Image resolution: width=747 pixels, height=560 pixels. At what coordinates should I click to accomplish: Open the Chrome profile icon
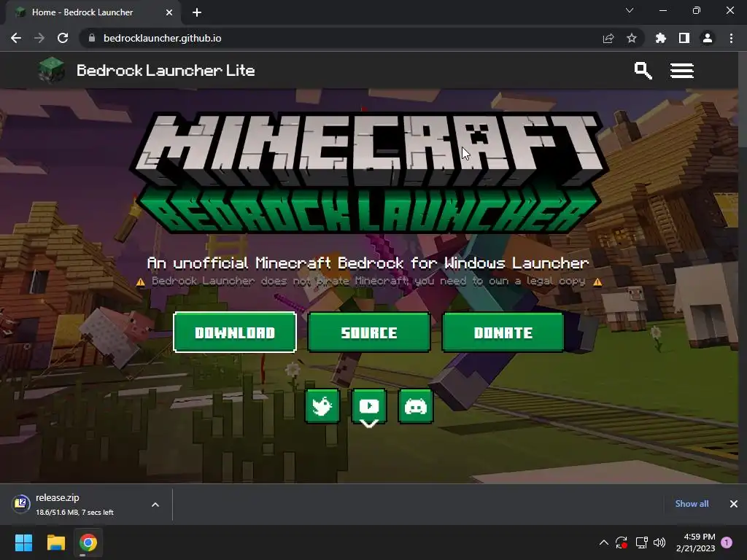coord(708,38)
